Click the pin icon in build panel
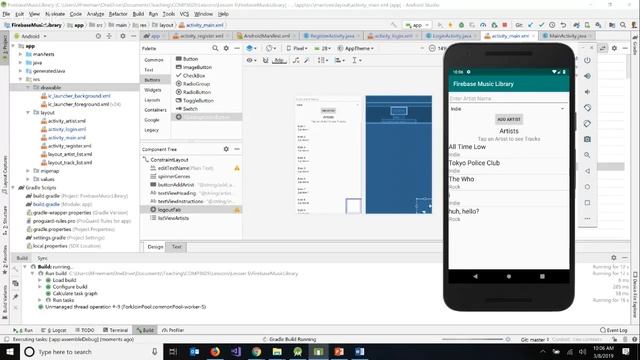Image resolution: width=640 pixels, height=360 pixels. tap(16, 297)
